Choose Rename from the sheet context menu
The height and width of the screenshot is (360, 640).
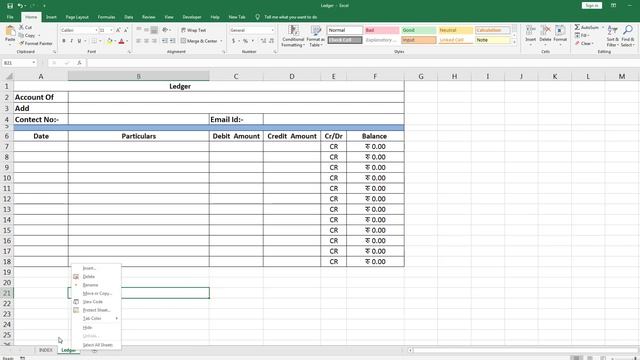pos(96,285)
